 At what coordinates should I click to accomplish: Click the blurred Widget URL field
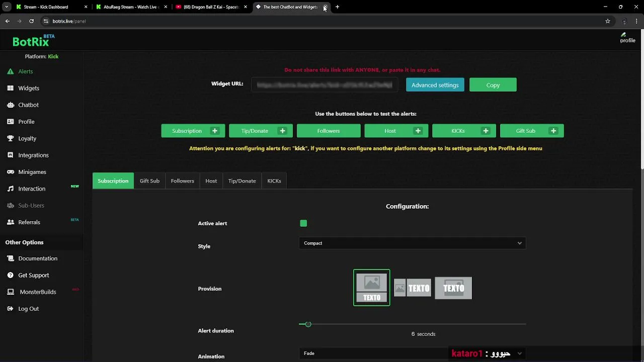pos(325,85)
